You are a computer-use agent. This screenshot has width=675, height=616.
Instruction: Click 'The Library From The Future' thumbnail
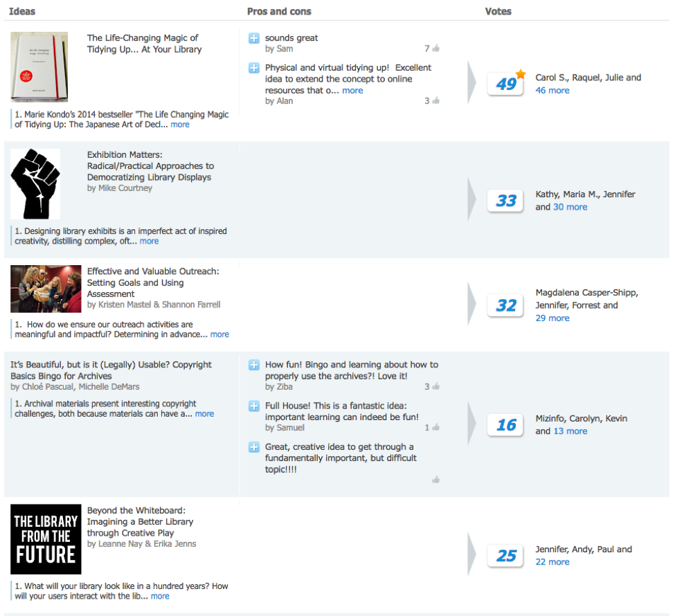pyautogui.click(x=46, y=539)
